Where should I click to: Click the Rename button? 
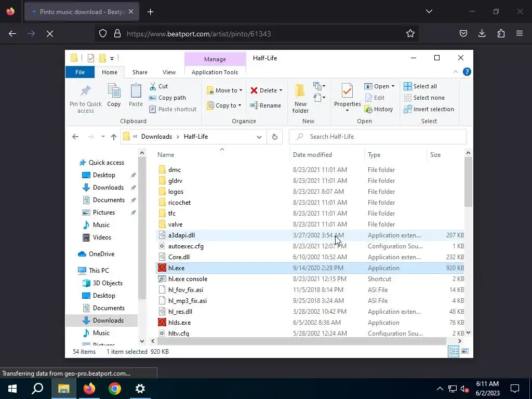click(265, 105)
